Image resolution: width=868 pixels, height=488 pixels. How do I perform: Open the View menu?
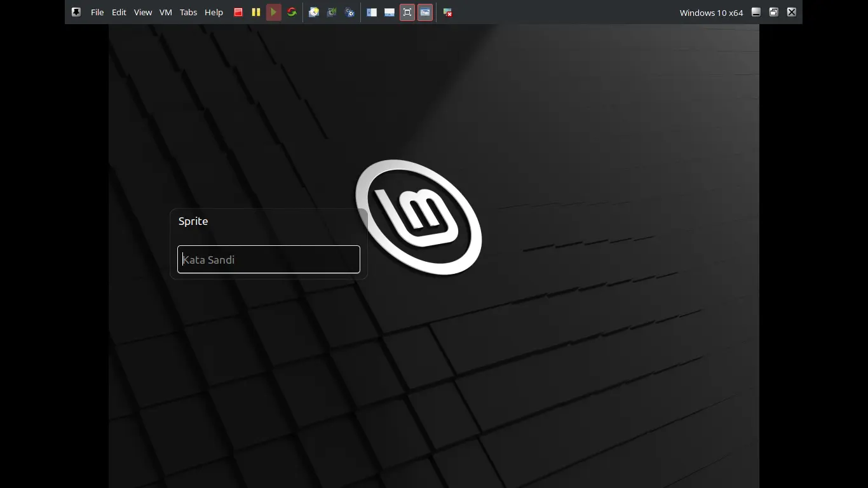(x=143, y=12)
